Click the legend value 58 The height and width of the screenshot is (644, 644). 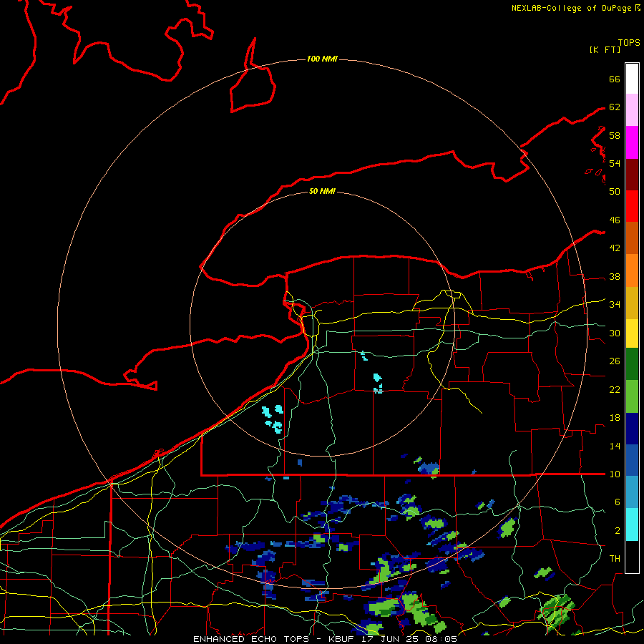615,135
